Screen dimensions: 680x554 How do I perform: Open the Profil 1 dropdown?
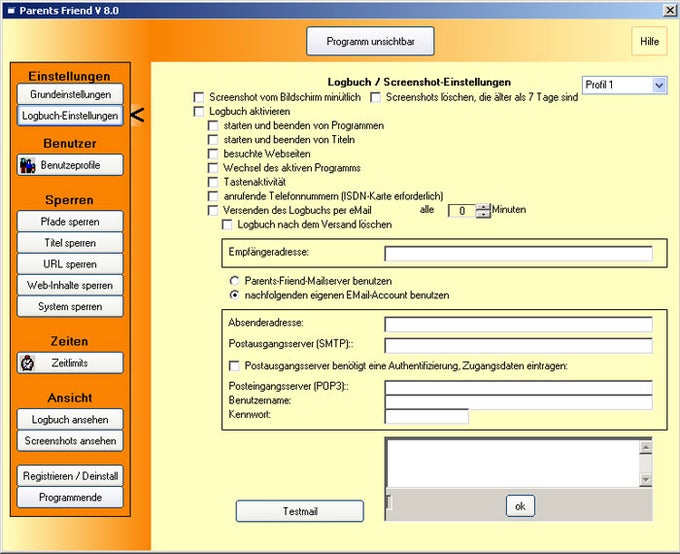(659, 85)
